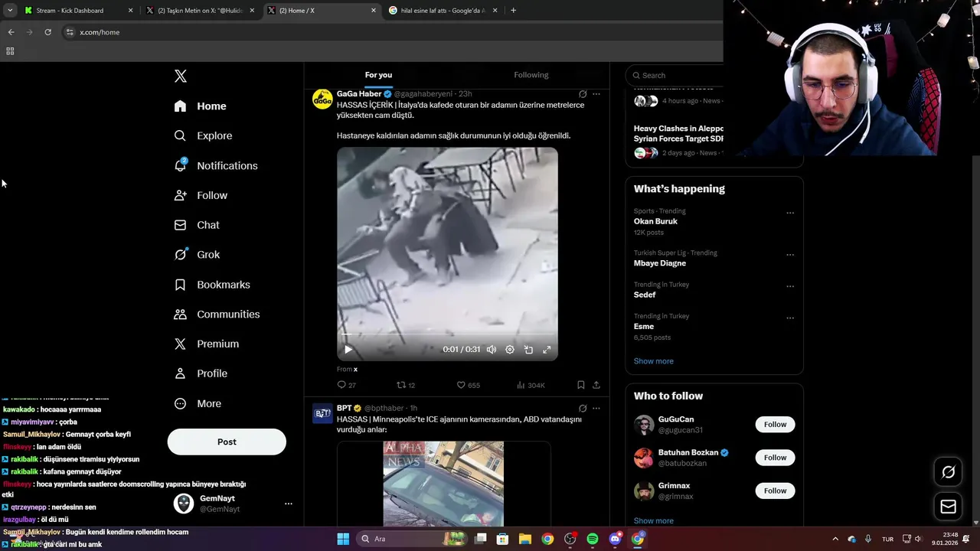This screenshot has width=980, height=551.
Task: Expand the More menu in sidebar
Action: pyautogui.click(x=198, y=403)
